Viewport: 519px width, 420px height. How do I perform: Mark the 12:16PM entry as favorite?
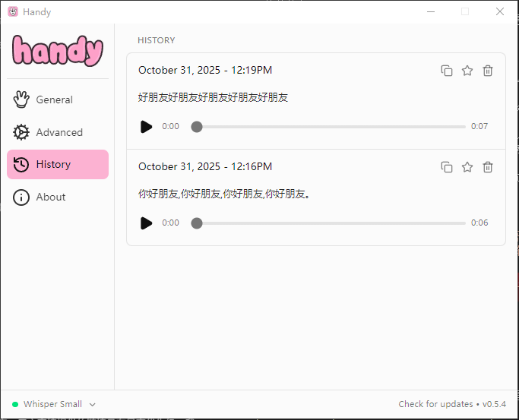pos(467,167)
